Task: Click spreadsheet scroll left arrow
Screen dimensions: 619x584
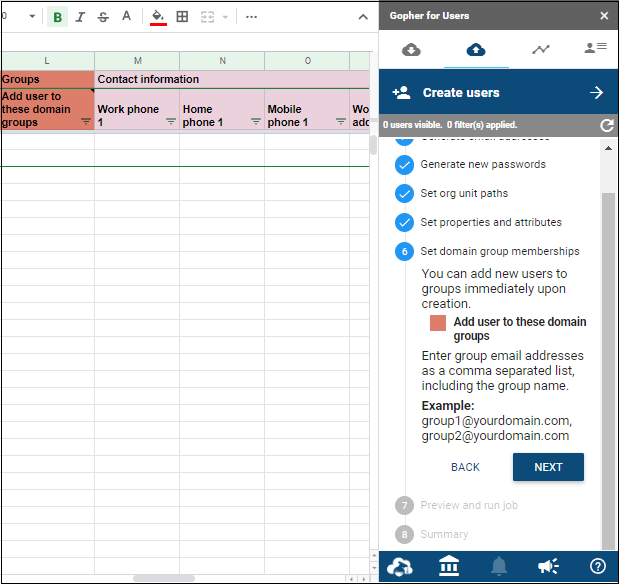Action: pyautogui.click(x=351, y=579)
